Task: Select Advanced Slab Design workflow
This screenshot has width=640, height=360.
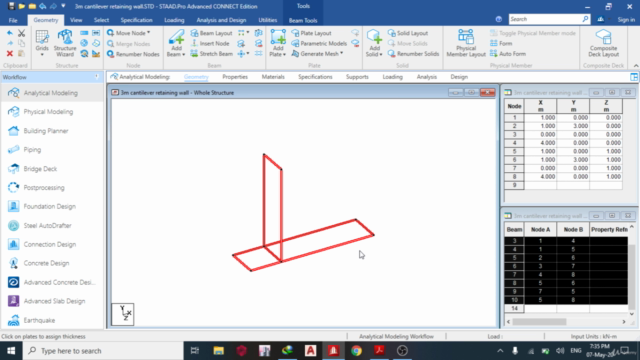Action: point(54,301)
